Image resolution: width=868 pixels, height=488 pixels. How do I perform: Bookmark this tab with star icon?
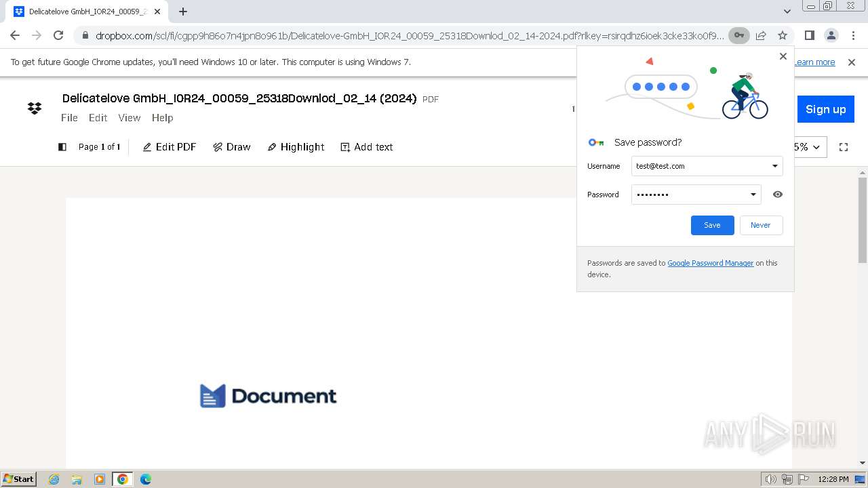(783, 35)
